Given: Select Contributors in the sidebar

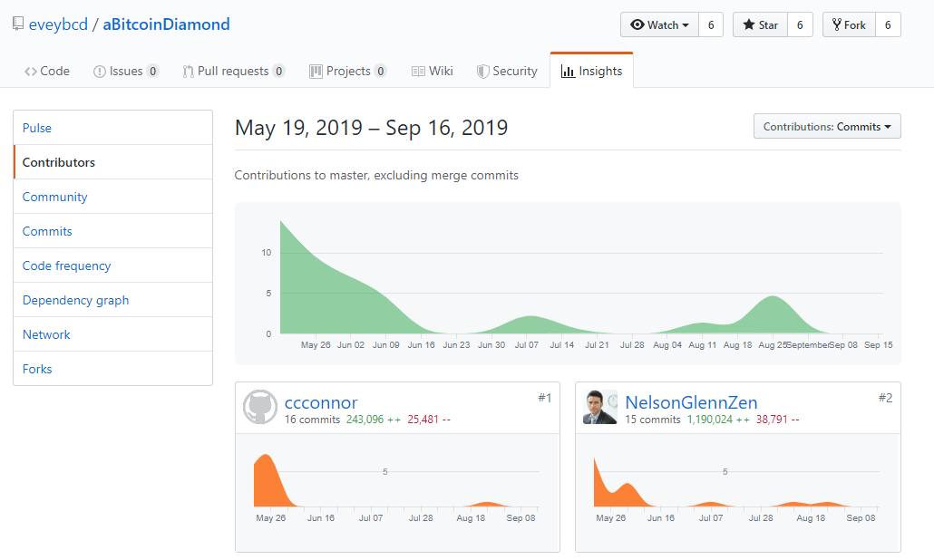Looking at the screenshot, I should (113, 162).
